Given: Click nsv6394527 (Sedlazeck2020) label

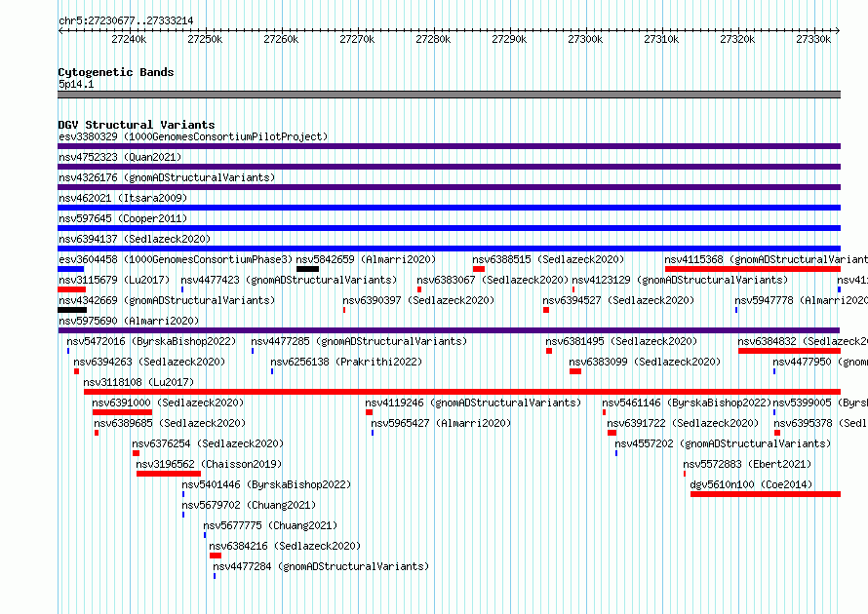Looking at the screenshot, I should point(618,300).
